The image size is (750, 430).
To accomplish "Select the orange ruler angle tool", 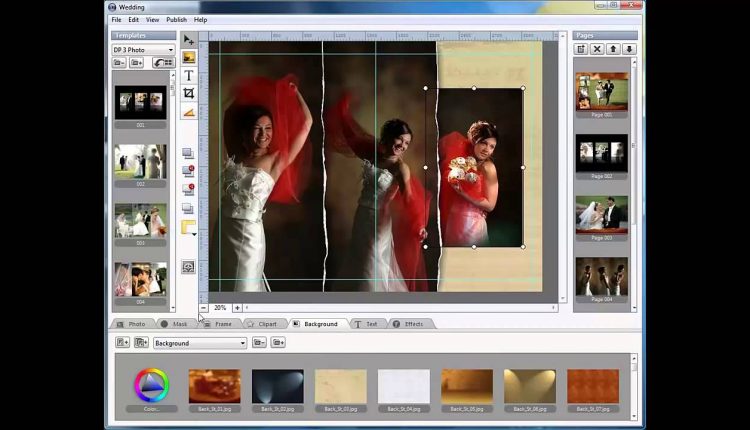I will click(188, 112).
